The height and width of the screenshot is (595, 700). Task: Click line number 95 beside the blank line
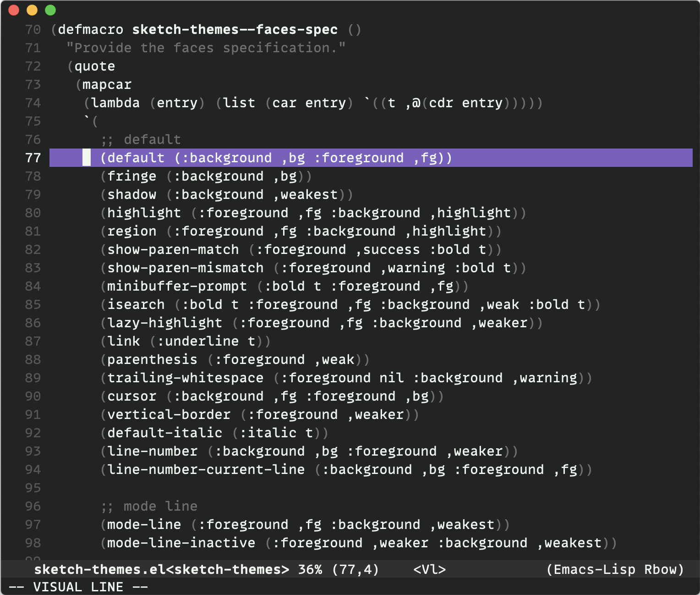[x=33, y=488]
